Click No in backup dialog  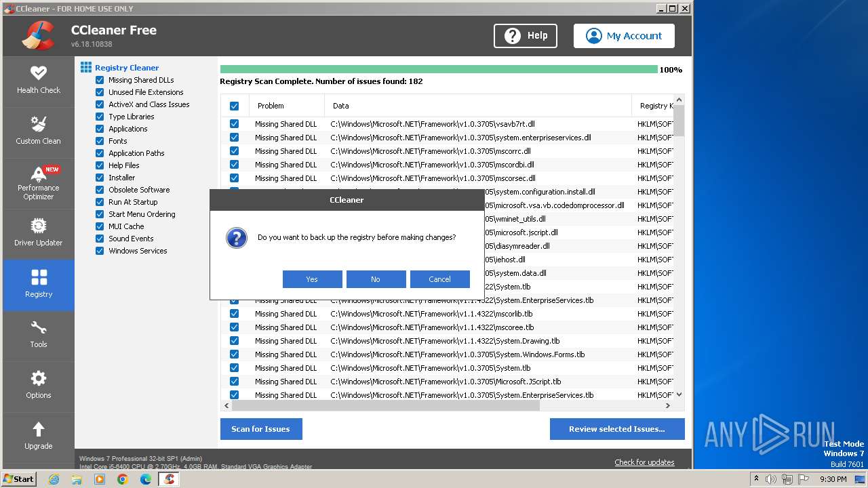[x=376, y=279]
